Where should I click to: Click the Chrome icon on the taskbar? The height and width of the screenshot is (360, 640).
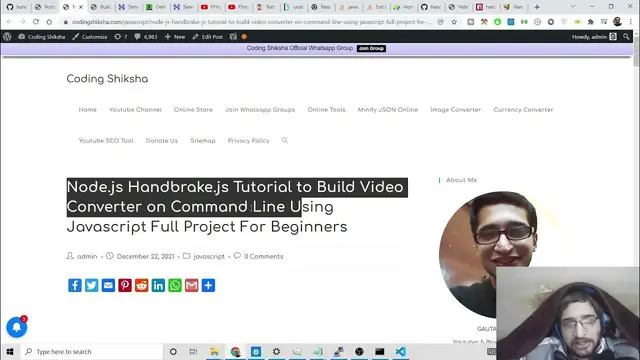click(235, 351)
